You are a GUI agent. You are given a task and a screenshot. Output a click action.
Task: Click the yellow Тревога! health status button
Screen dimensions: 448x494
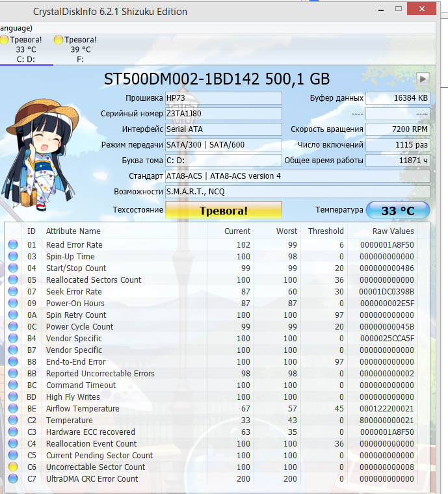(224, 210)
